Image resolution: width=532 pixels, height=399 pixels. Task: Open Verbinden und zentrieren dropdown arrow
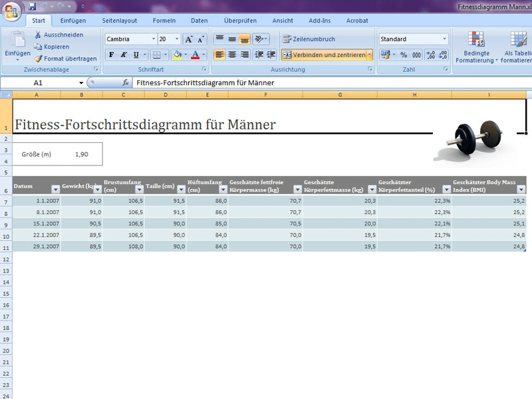point(370,55)
